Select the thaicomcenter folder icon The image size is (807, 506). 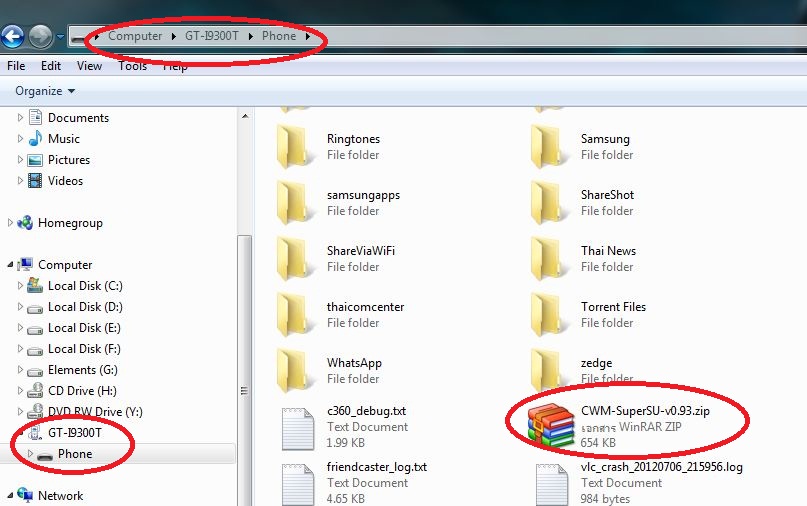[x=293, y=315]
